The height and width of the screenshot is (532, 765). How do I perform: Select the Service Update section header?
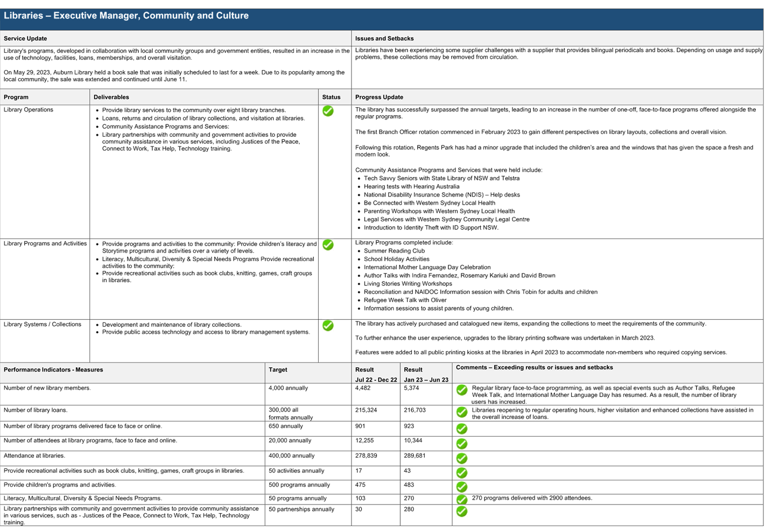25,39
